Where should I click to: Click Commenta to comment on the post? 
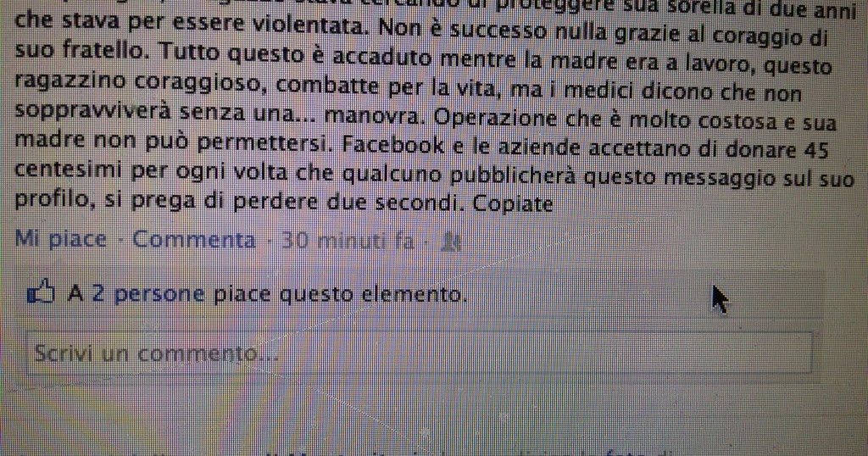[x=194, y=240]
